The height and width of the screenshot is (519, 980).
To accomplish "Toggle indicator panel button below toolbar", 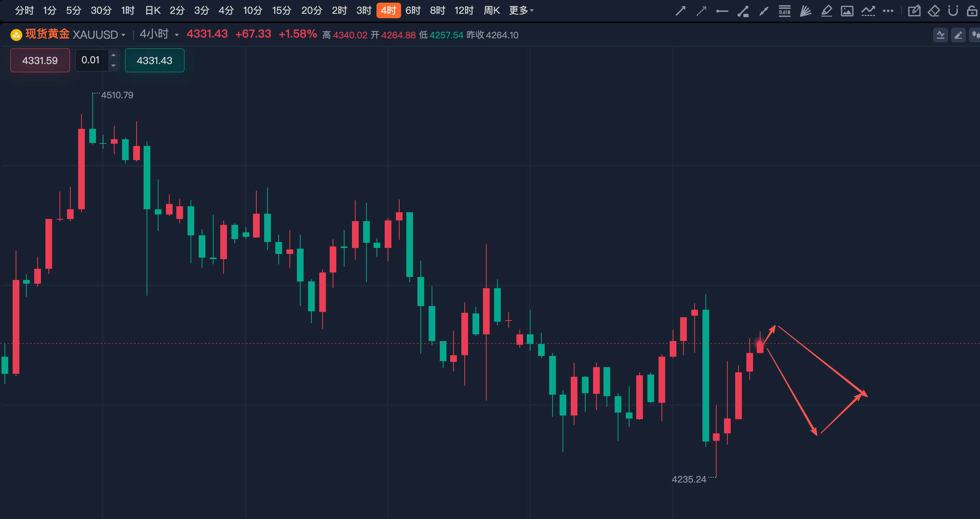I will coord(941,35).
